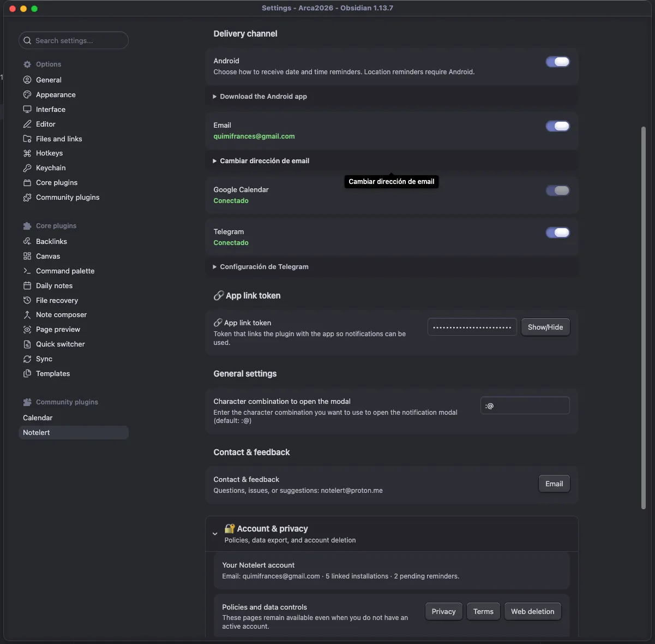This screenshot has width=655, height=644.
Task: Expand Cambiar dirección de email section
Action: pyautogui.click(x=392, y=161)
